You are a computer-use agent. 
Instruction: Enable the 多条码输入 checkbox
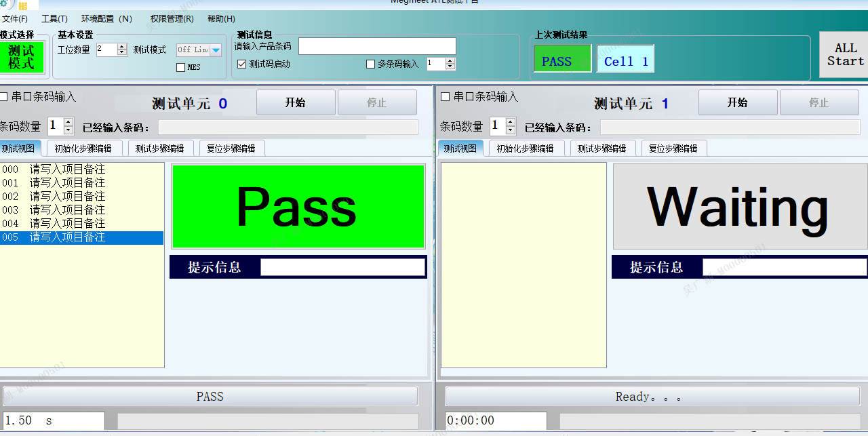pos(370,64)
